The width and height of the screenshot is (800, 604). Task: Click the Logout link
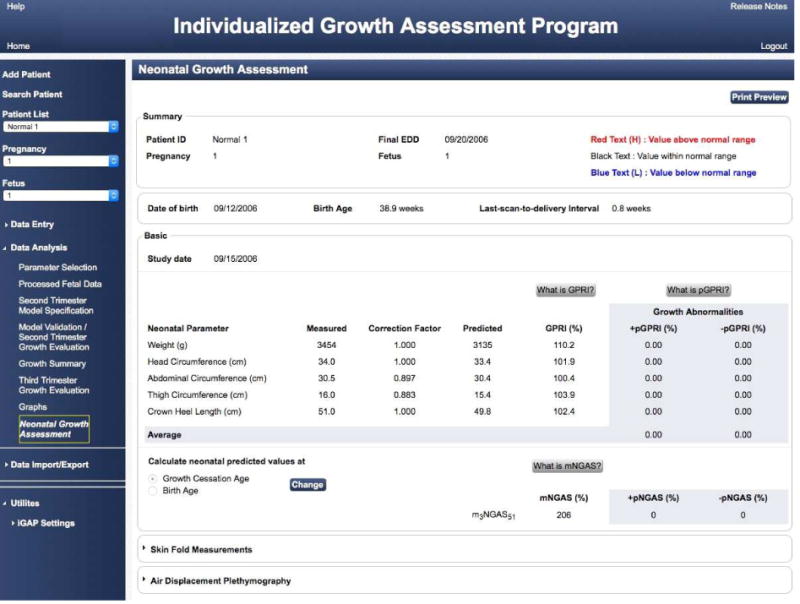click(x=773, y=46)
